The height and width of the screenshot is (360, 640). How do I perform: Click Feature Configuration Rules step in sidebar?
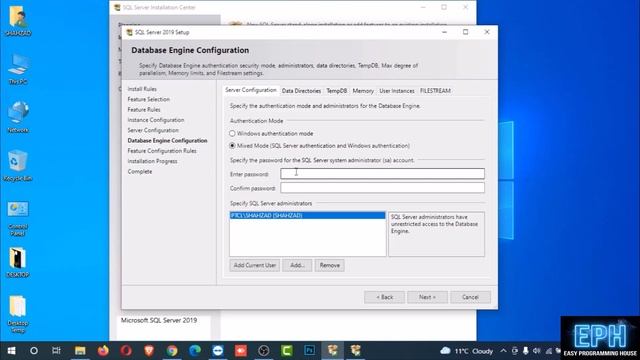pyautogui.click(x=162, y=151)
